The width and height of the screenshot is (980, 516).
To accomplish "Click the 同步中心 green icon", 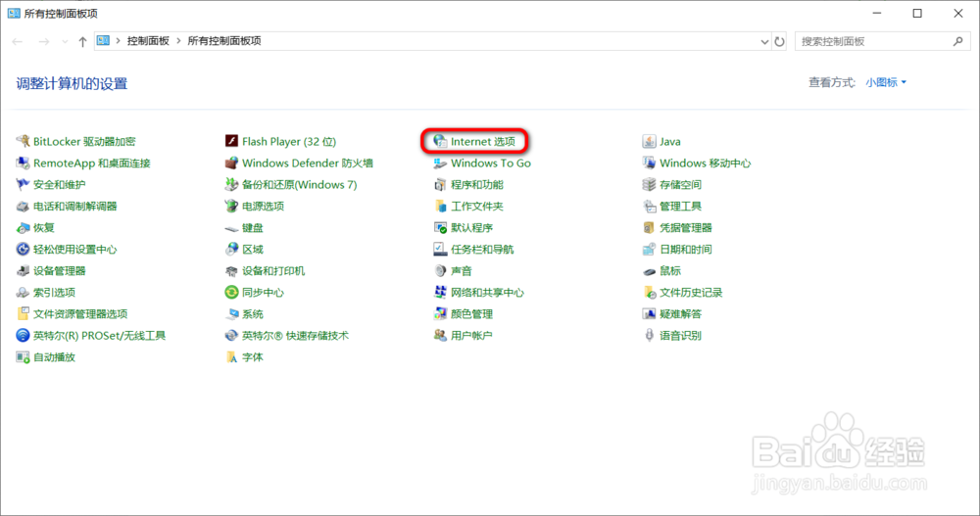I will coord(232,293).
